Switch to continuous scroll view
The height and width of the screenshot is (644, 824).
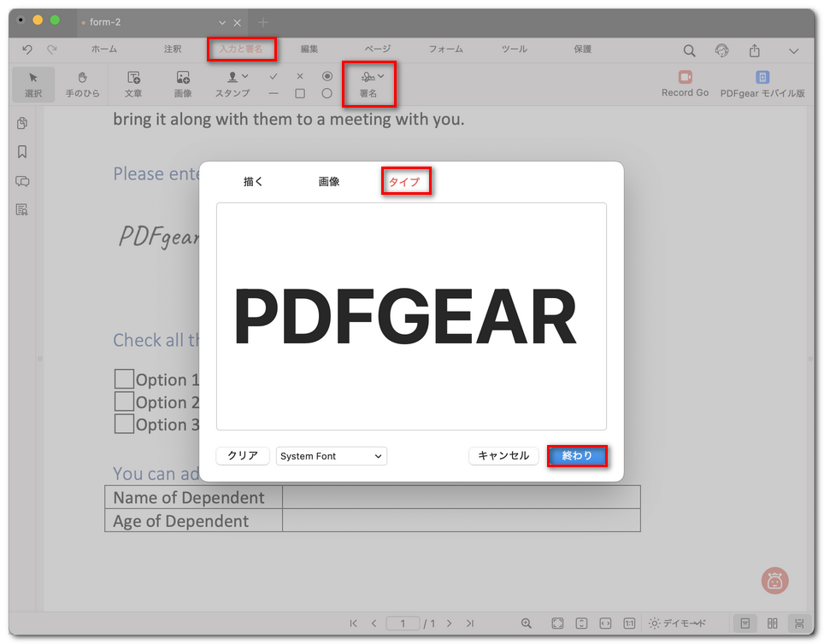(799, 623)
